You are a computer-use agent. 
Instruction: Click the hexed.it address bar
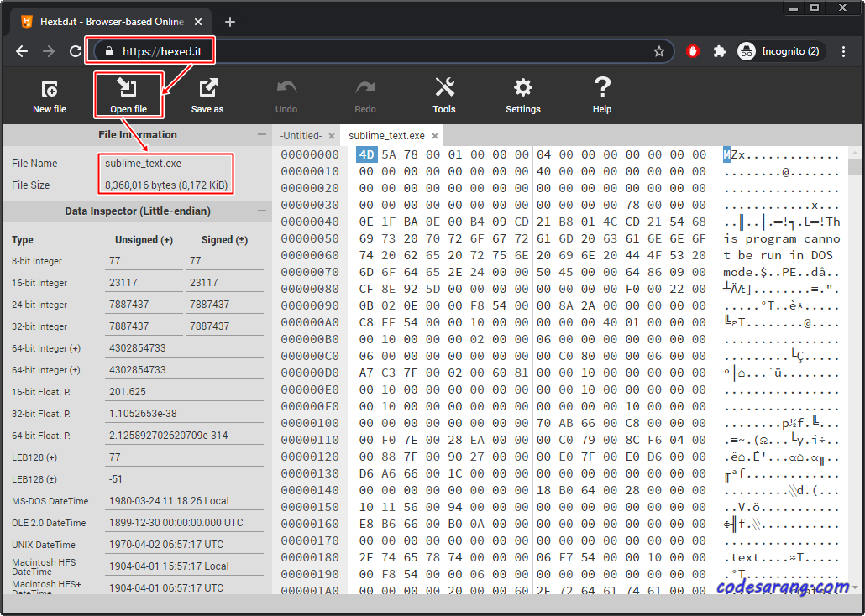pyautogui.click(x=384, y=51)
